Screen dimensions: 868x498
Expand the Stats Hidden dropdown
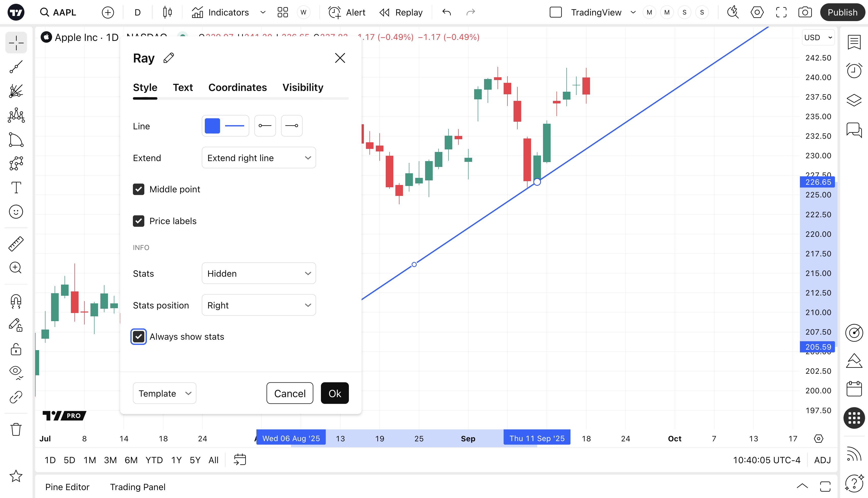point(259,273)
